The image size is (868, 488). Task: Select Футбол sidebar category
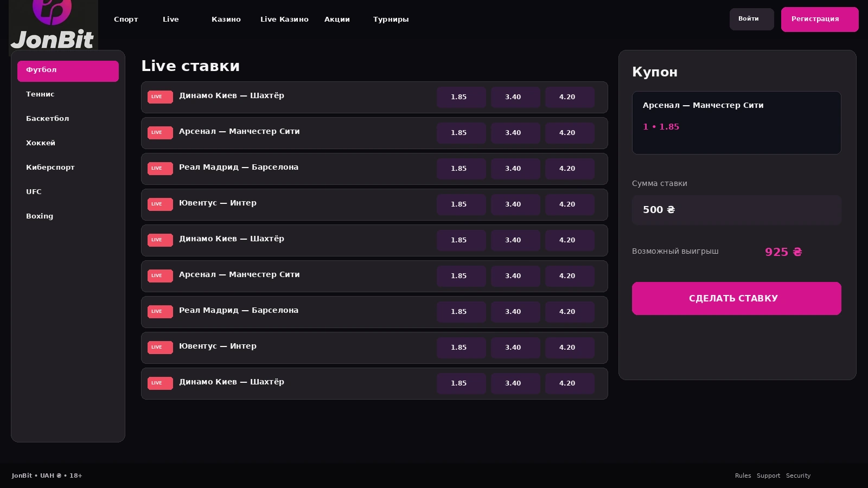coord(68,71)
